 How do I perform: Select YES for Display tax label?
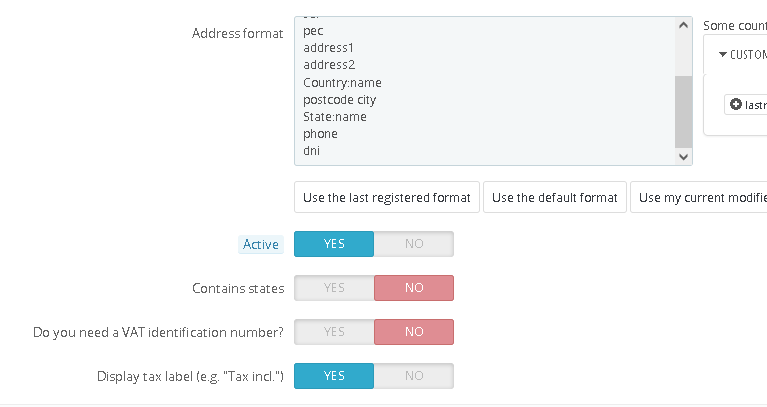[x=334, y=376]
